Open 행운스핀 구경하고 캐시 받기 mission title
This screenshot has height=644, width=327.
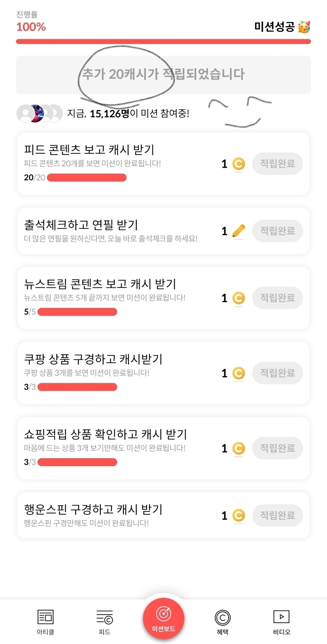point(93,510)
